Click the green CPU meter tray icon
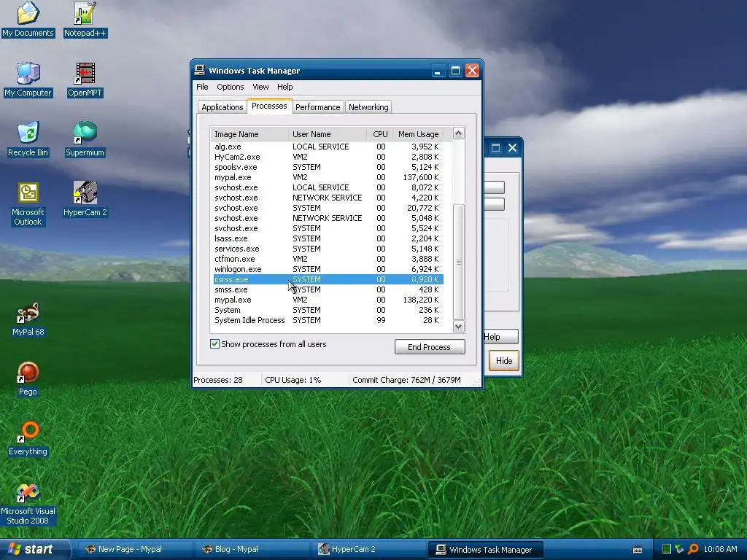Image resolution: width=747 pixels, height=560 pixels. [x=667, y=549]
